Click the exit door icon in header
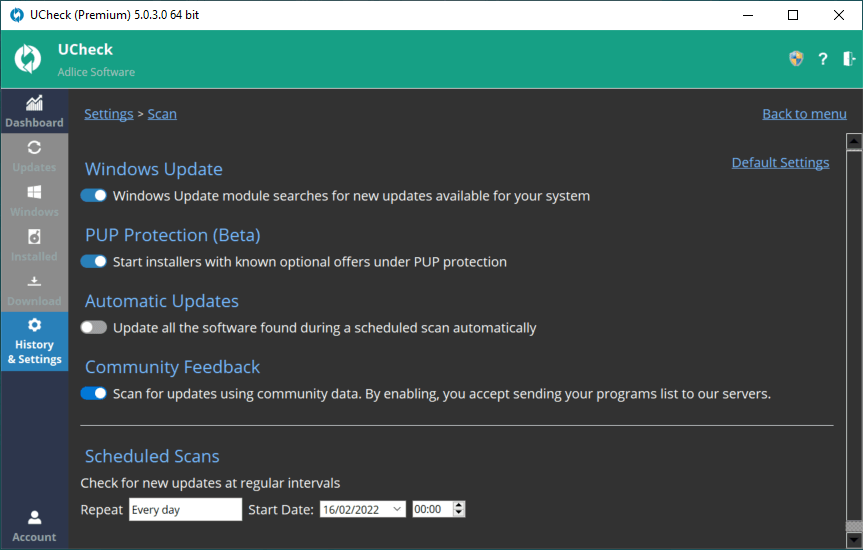Image resolution: width=863 pixels, height=550 pixels. [849, 59]
